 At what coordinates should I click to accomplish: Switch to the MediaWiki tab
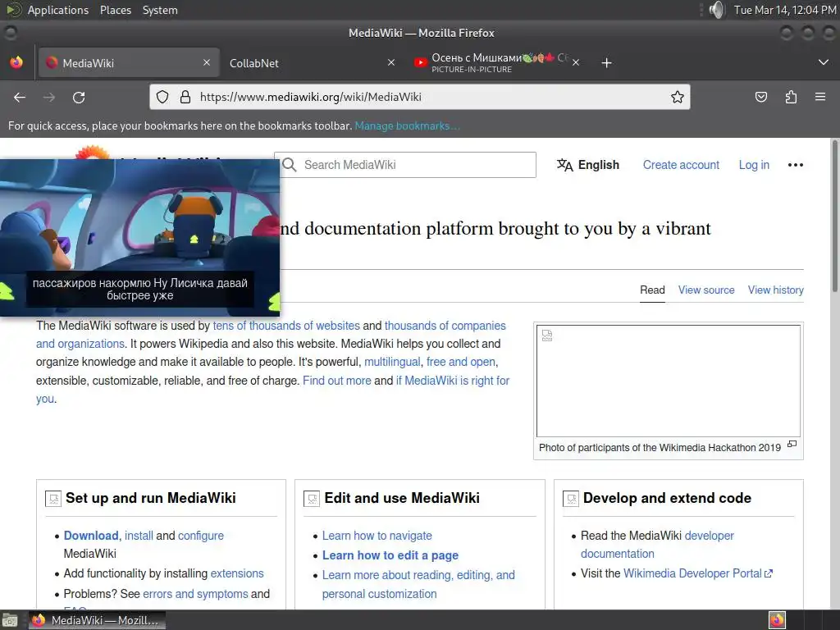point(128,62)
